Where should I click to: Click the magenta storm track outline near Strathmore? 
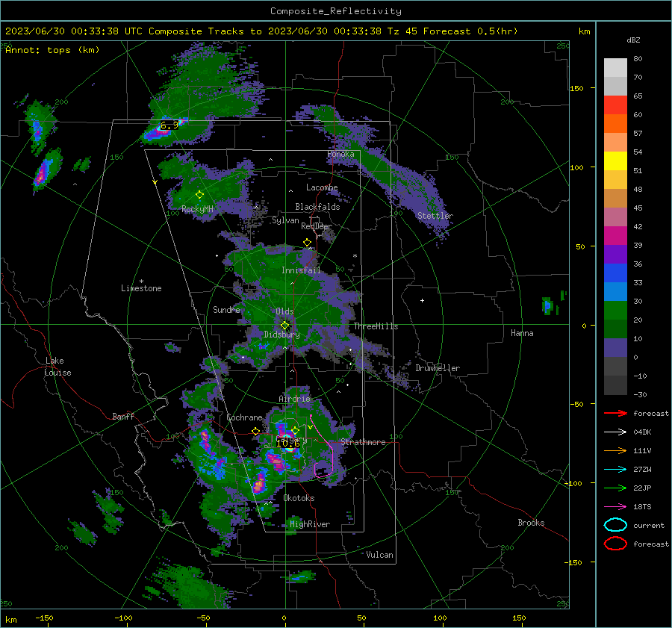323,446
